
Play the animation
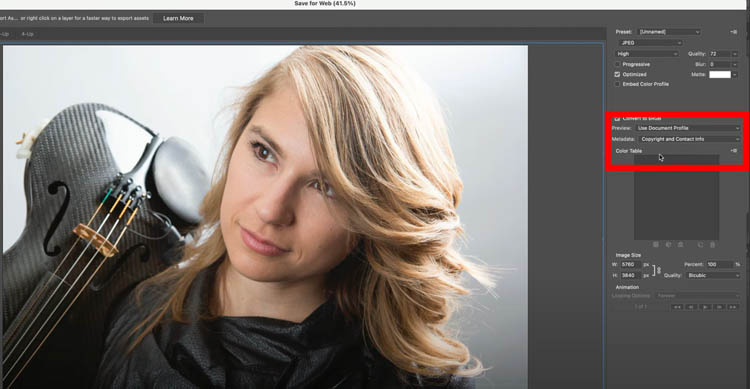click(x=705, y=307)
